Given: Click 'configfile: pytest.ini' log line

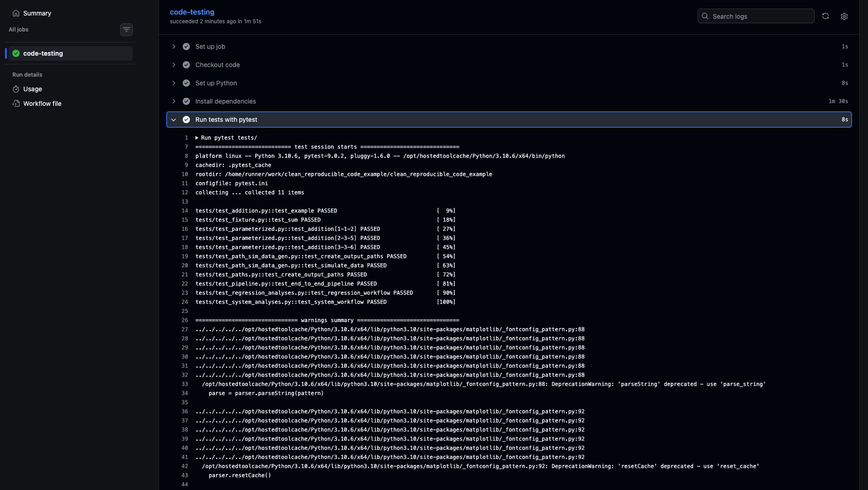Looking at the screenshot, I should click(x=231, y=183).
